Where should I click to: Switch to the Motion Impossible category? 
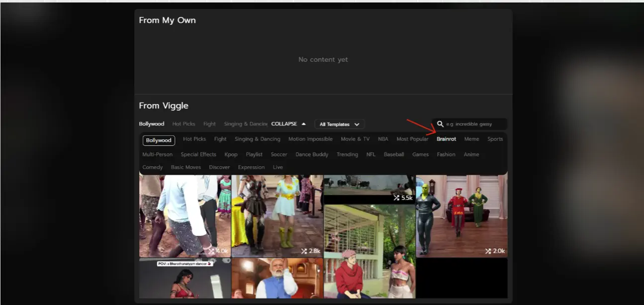point(310,139)
